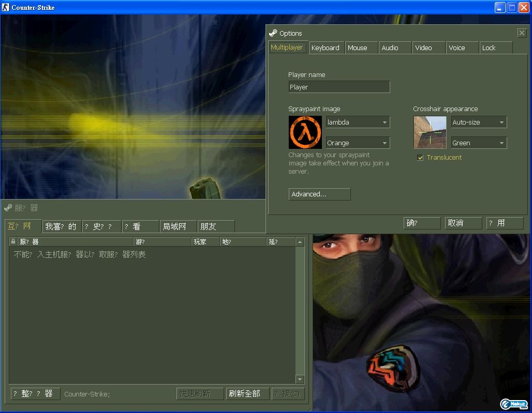Switch to the Video tab
The image size is (532, 413).
pyautogui.click(x=423, y=48)
